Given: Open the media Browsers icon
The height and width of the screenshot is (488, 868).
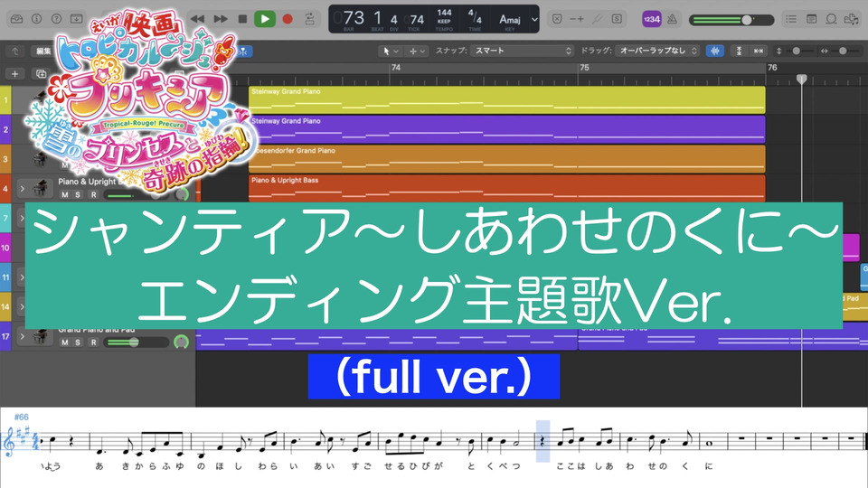Looking at the screenshot, I should click(851, 19).
